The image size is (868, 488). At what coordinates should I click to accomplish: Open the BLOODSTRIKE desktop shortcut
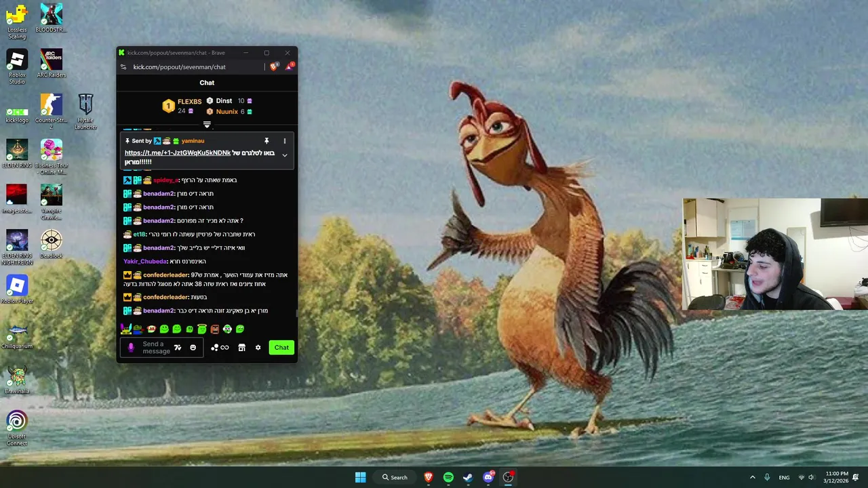tap(51, 18)
